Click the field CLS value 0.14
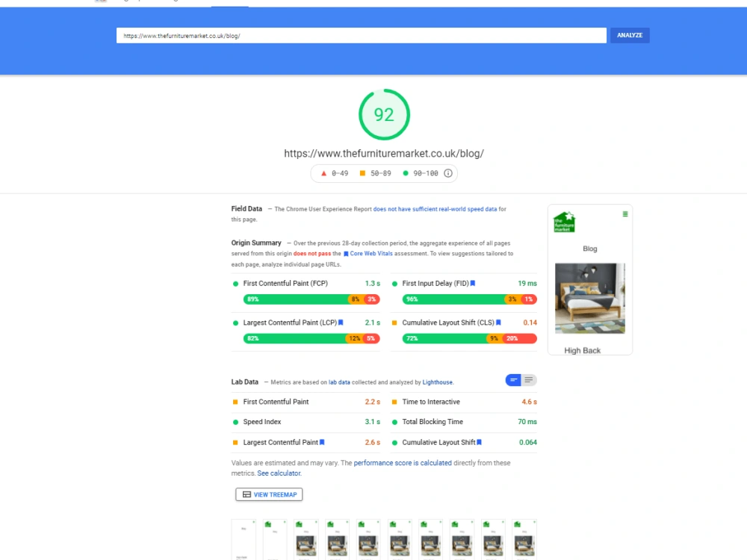747x560 pixels. (x=530, y=323)
